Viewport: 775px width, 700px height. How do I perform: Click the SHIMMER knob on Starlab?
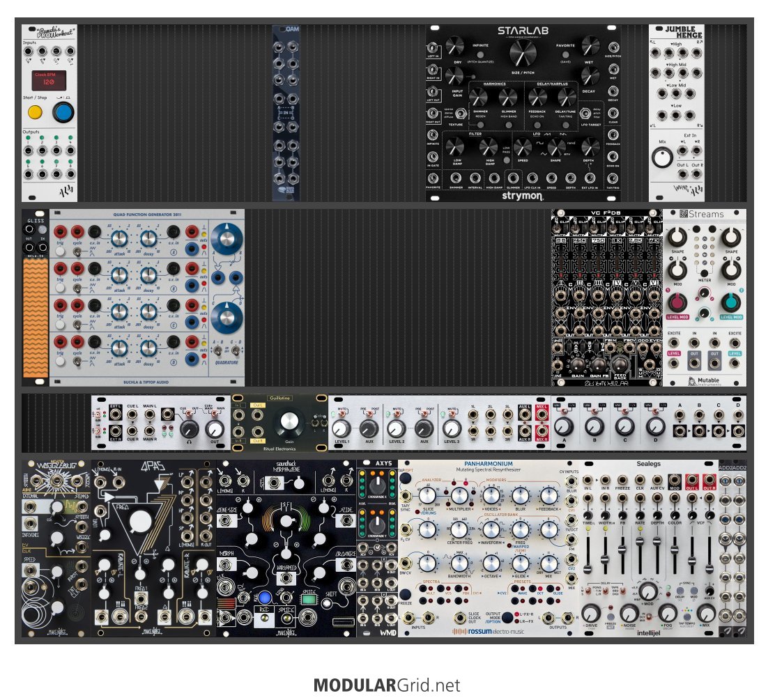point(478,98)
